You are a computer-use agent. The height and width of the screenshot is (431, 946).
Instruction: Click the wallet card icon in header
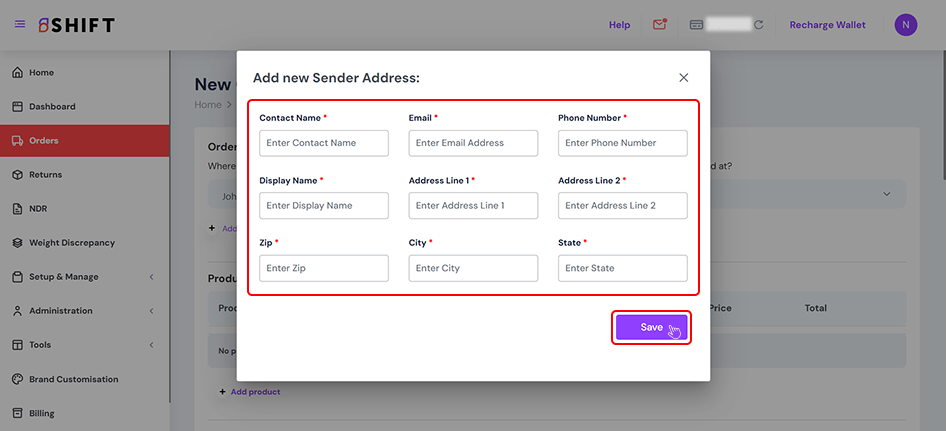tap(697, 25)
